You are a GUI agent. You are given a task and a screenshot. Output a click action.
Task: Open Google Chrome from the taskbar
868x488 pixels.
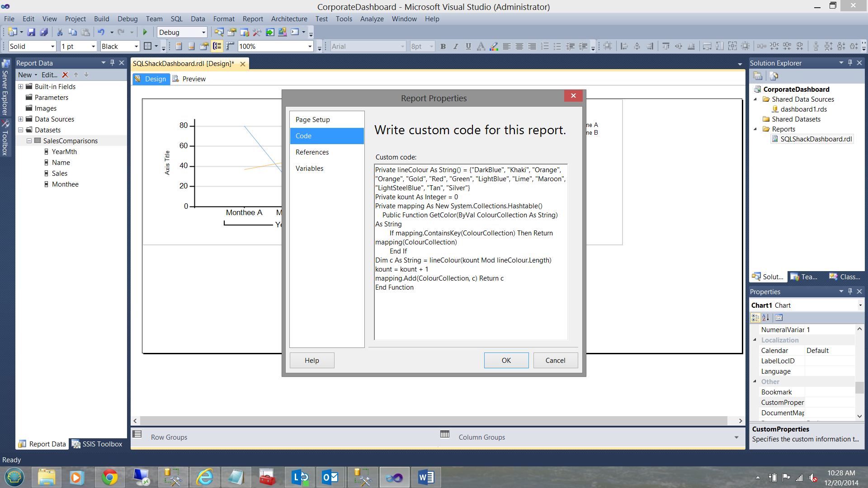coord(109,477)
